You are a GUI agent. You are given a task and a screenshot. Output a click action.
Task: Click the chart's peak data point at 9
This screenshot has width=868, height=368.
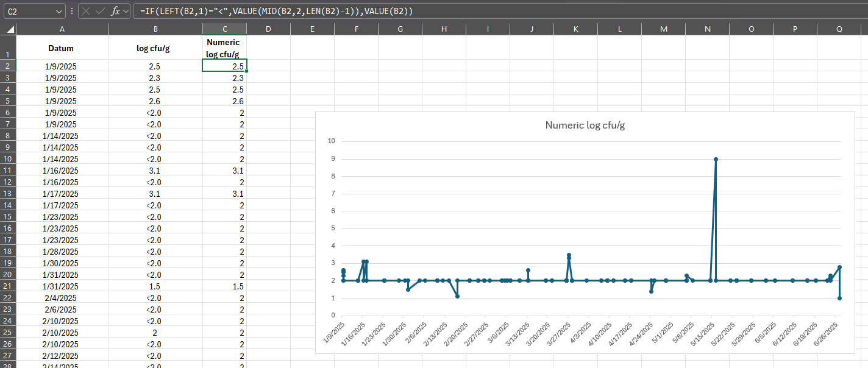tap(716, 159)
